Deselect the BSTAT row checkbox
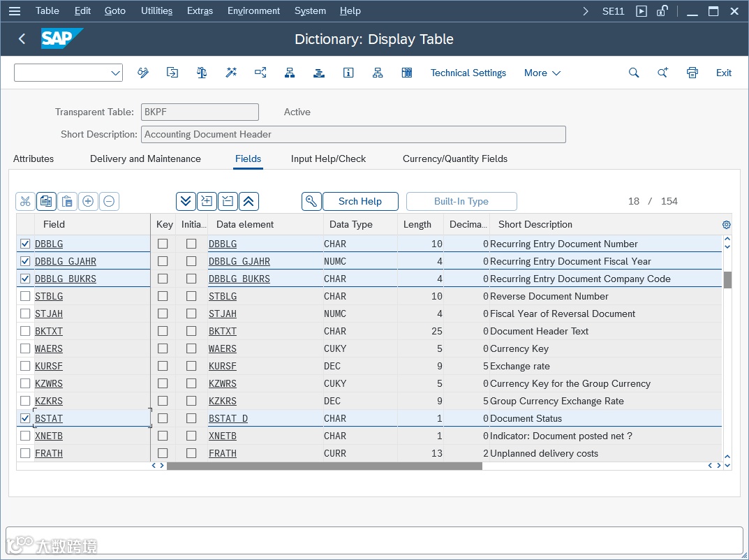This screenshot has width=749, height=560. (25, 418)
